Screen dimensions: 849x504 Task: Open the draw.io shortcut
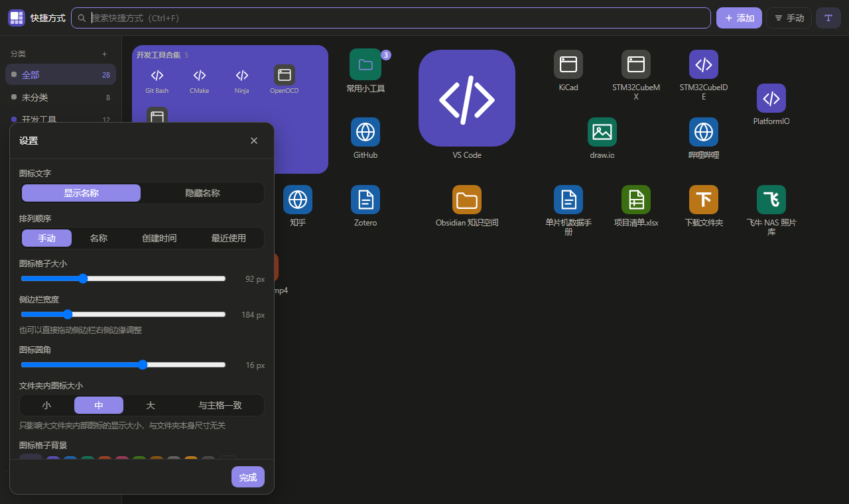[x=602, y=138]
